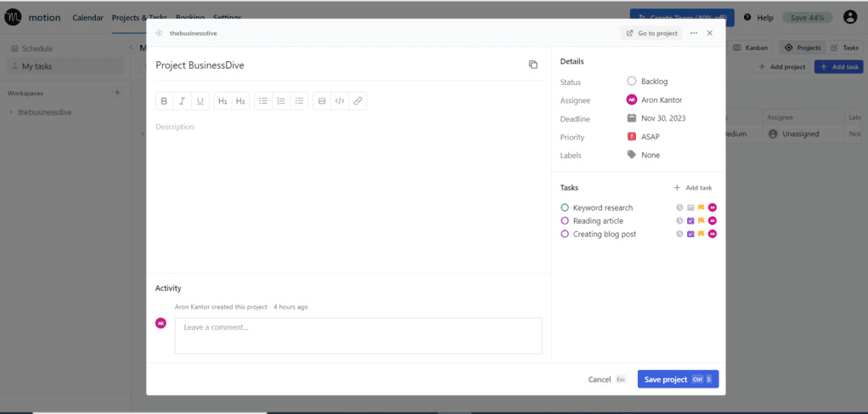Viewport: 868px width, 414px height.
Task: Insert a hyperlink
Action: coord(358,101)
